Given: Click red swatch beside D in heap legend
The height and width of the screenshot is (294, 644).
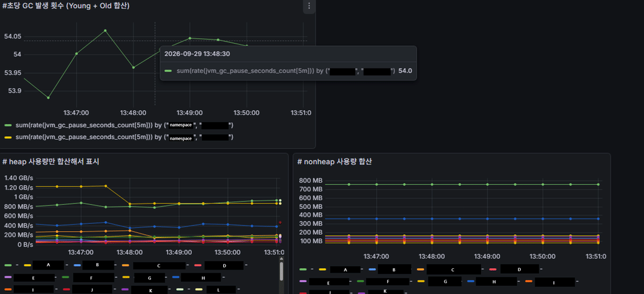Looking at the screenshot, I should tap(198, 266).
